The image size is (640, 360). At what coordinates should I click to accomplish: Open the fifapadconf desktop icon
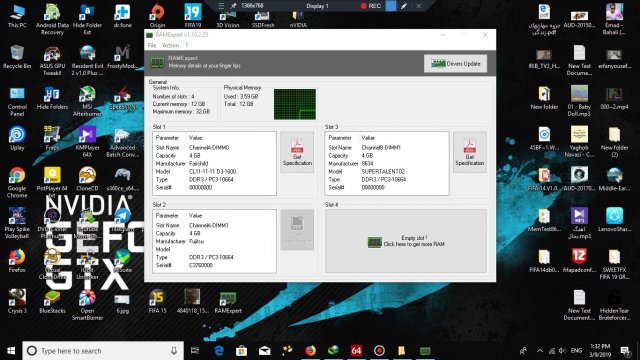[x=579, y=261]
